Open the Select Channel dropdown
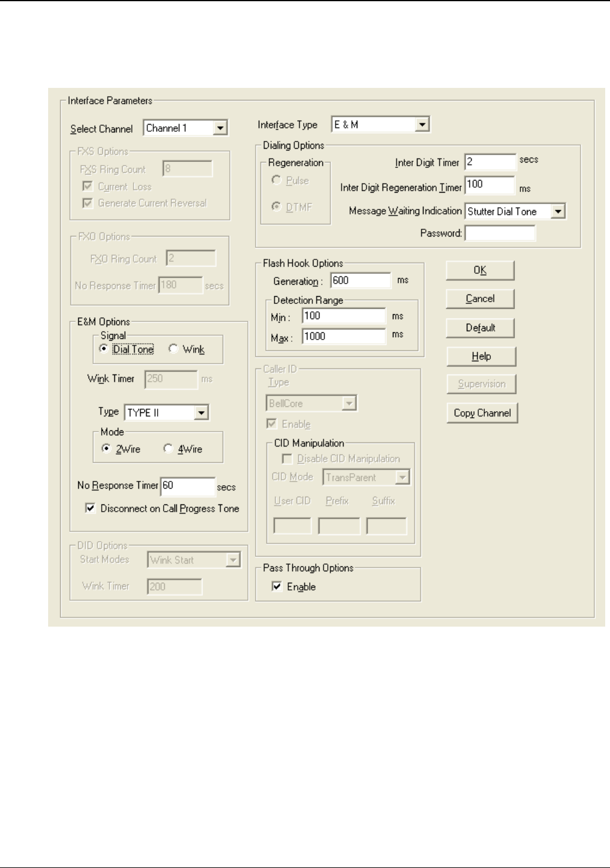Image resolution: width=610 pixels, height=868 pixels. coord(185,128)
